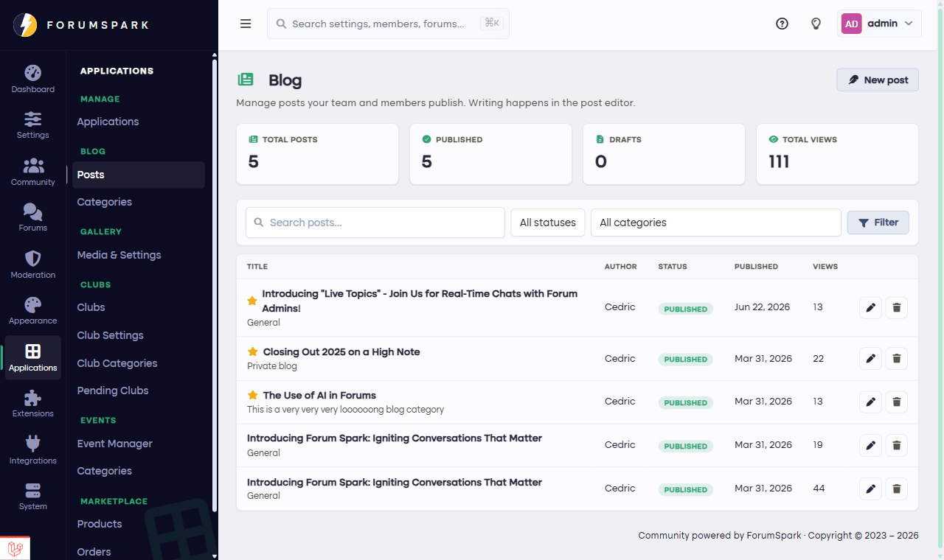This screenshot has width=944, height=560.
Task: Delete "The Use of AI in Forums" post
Action: click(897, 402)
